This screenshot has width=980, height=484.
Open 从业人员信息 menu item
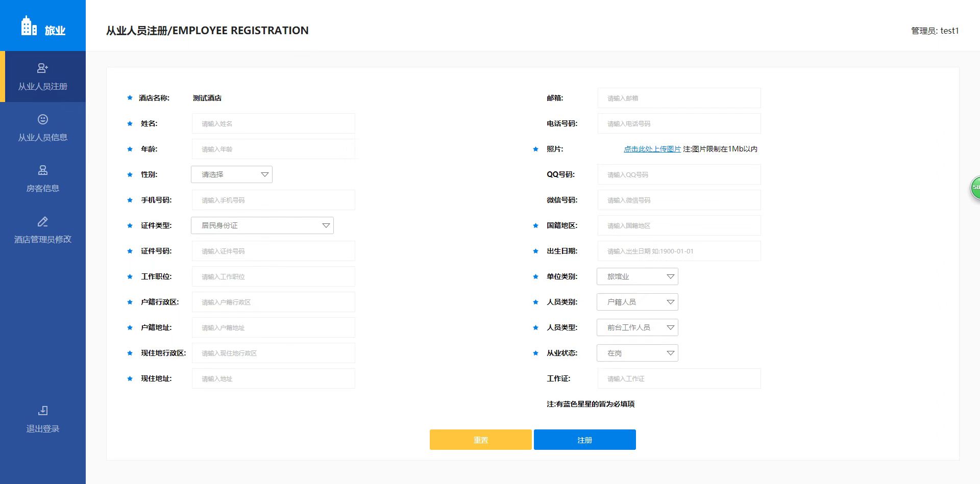point(43,128)
